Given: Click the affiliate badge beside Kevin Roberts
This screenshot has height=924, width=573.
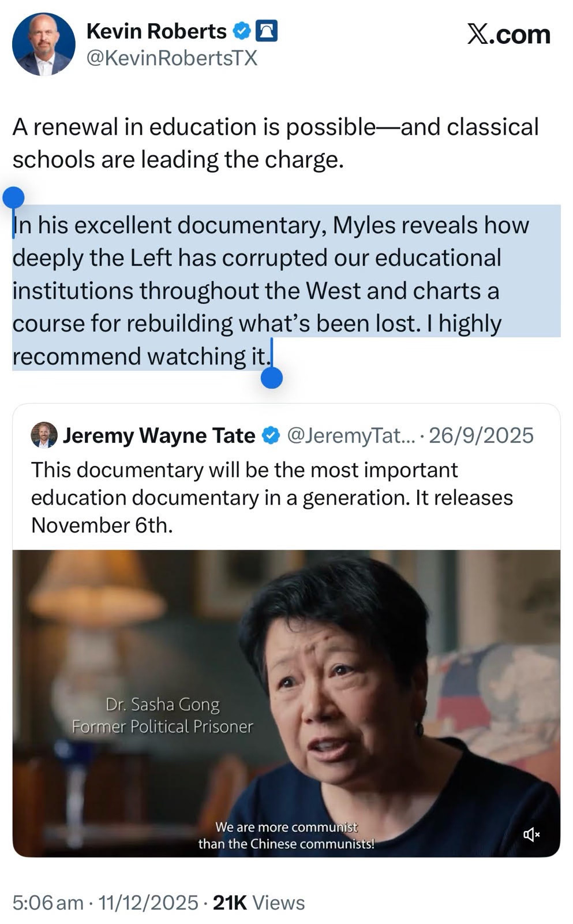Looking at the screenshot, I should click(266, 31).
